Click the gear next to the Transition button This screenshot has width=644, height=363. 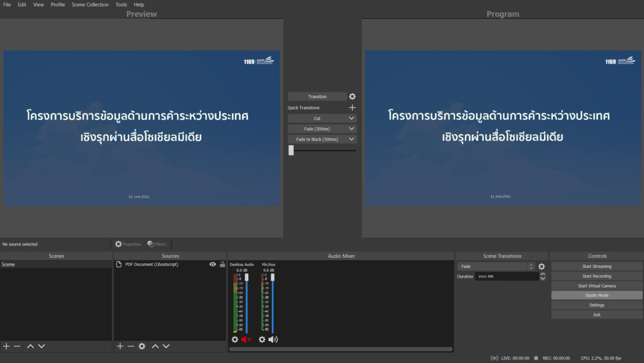[352, 96]
